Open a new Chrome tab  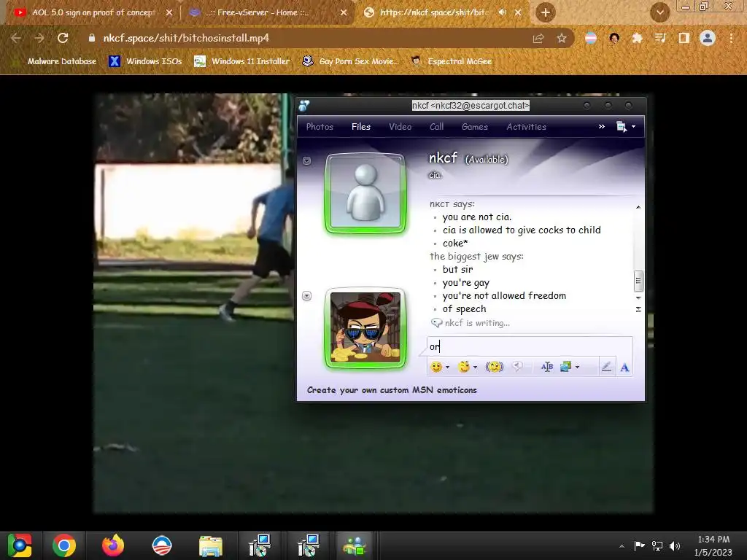[x=546, y=12]
